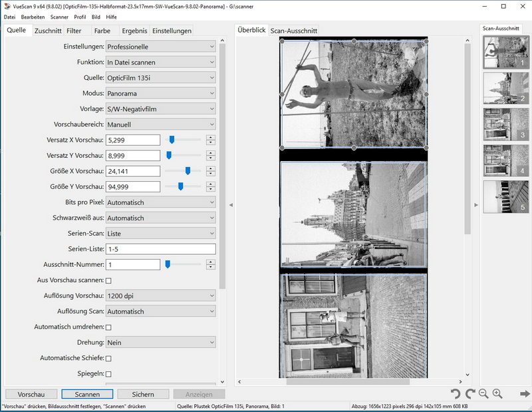Image resolution: width=532 pixels, height=412 pixels.
Task: Enable the Aus Vorschau scannen checkbox
Action: tap(108, 281)
